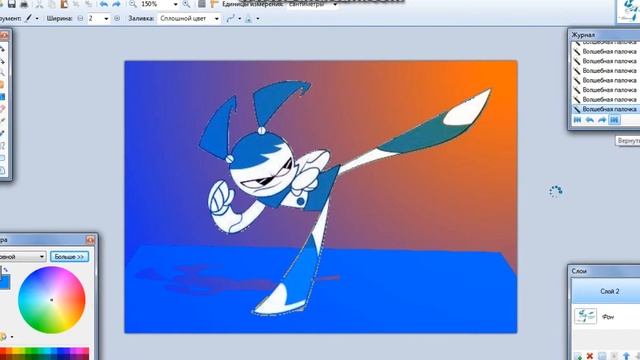Click the palette management icon in colors window
This screenshot has width=640, height=360.
(x=3, y=337)
